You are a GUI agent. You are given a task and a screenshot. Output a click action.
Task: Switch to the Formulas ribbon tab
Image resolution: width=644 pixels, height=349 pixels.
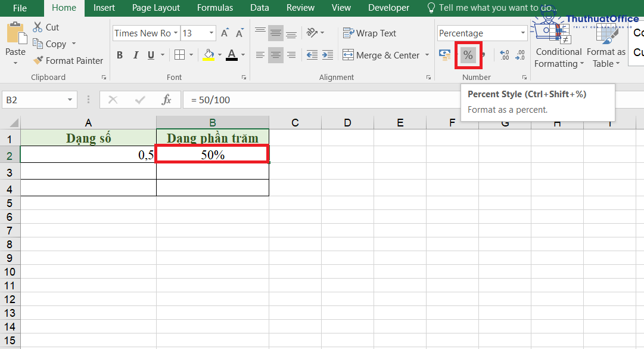(214, 8)
